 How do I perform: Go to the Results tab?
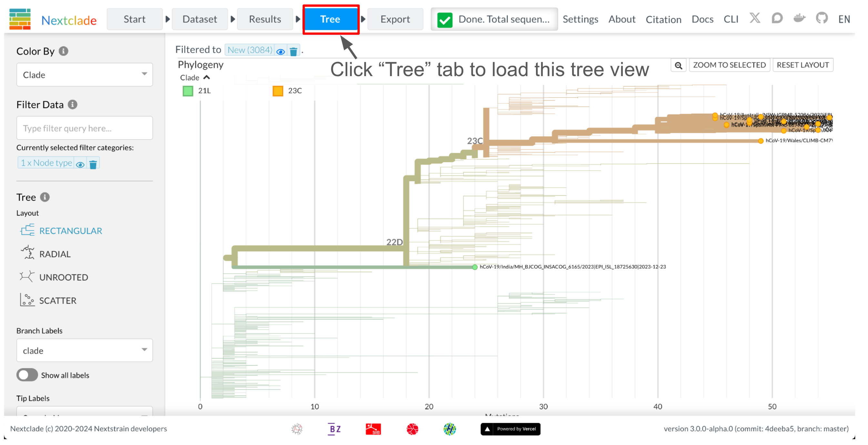(x=265, y=19)
